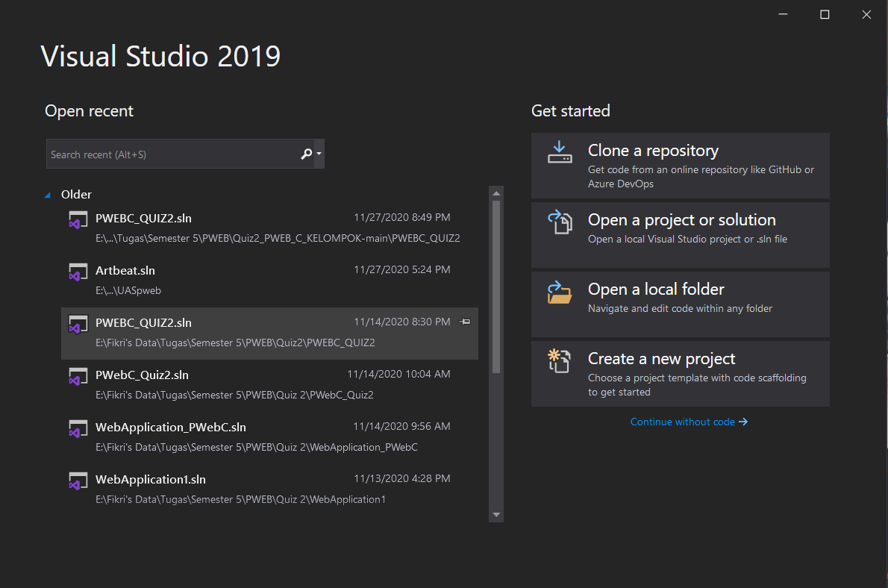888x588 pixels.
Task: Click solution icon of PWEBC_QUIZ2.sln dated 11/27/2020
Action: tap(78, 220)
